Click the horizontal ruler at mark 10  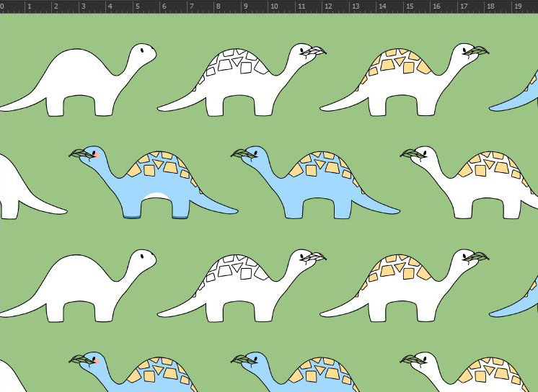pyautogui.click(x=275, y=6)
